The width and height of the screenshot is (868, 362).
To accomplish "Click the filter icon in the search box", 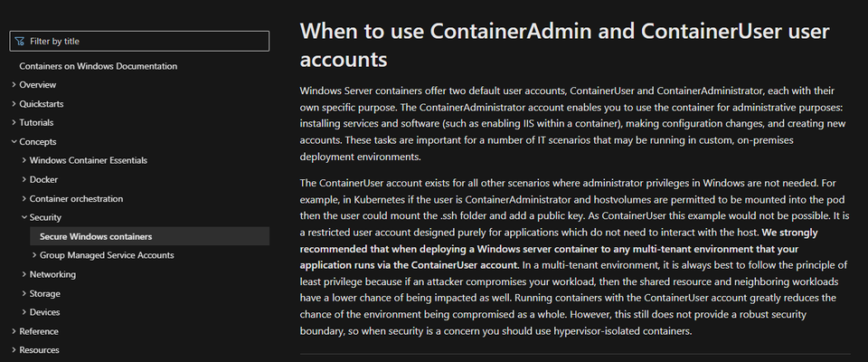I will coord(20,41).
